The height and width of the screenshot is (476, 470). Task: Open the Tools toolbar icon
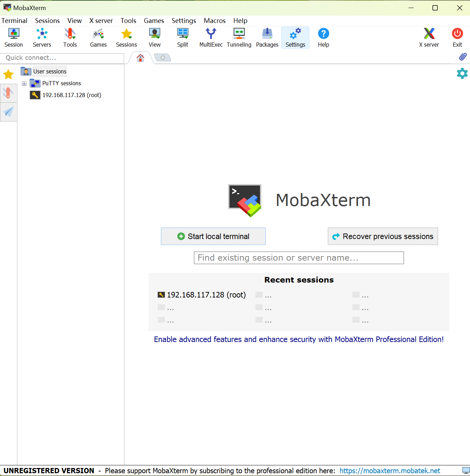tap(70, 38)
